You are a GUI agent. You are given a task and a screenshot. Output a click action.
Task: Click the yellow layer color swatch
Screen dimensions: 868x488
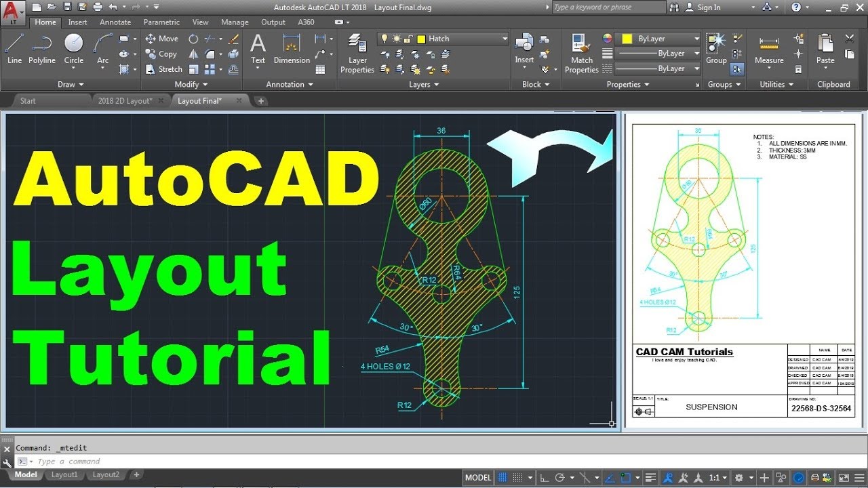pyautogui.click(x=420, y=39)
